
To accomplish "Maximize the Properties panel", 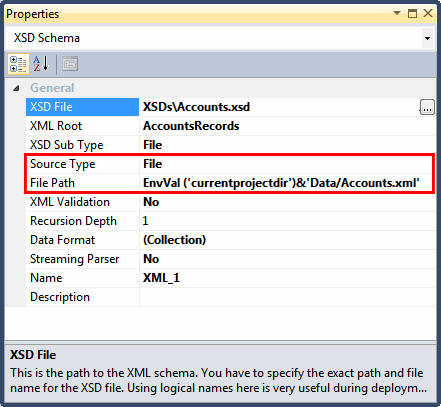I will (413, 13).
